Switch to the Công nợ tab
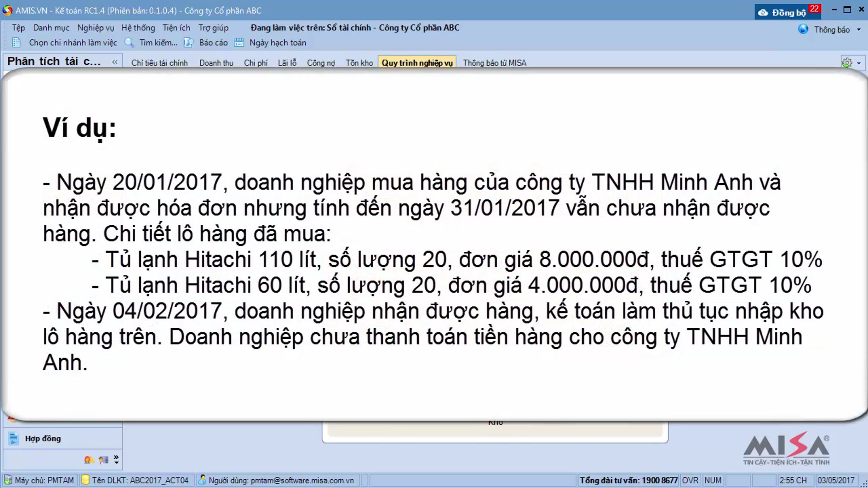 click(x=321, y=63)
